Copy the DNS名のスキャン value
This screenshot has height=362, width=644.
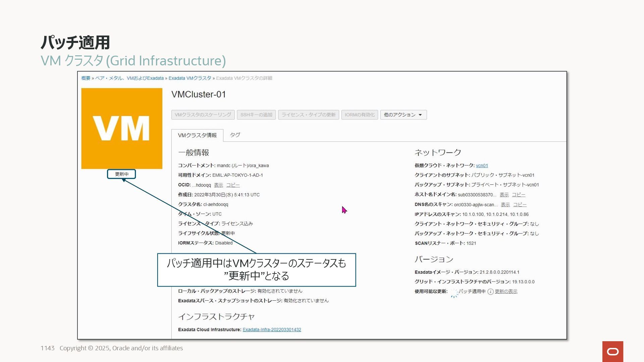point(520,204)
